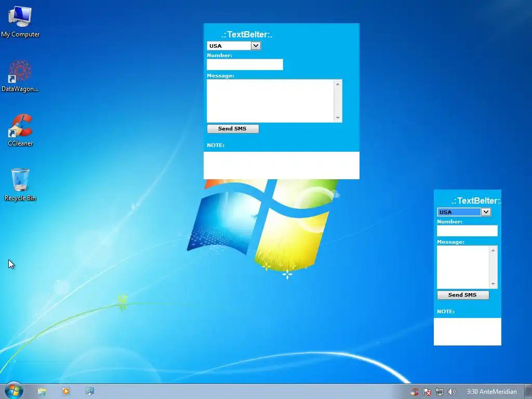The image size is (532, 399).
Task: Click Message text area in large TextBelter
Action: pos(270,101)
